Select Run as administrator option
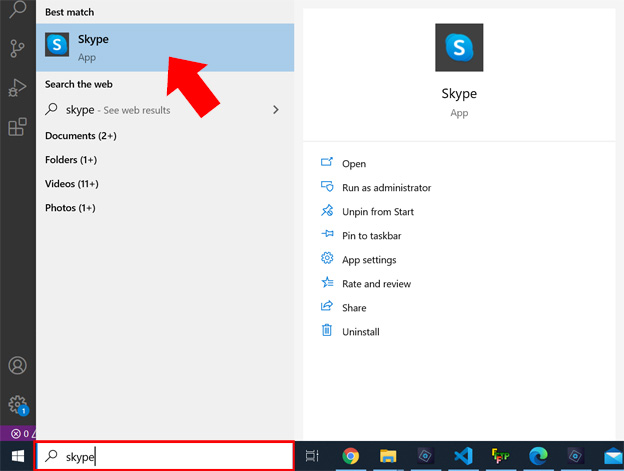The height and width of the screenshot is (471, 624). tap(386, 188)
